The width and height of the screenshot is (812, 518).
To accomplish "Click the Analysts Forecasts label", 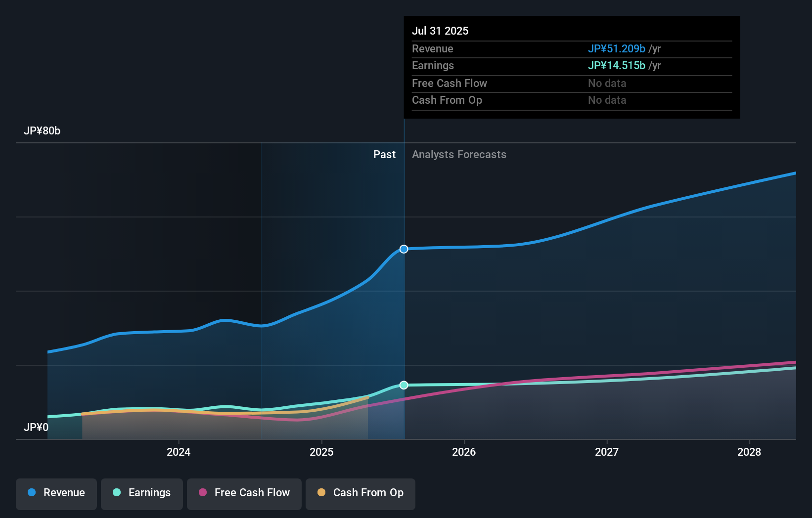I will (459, 154).
